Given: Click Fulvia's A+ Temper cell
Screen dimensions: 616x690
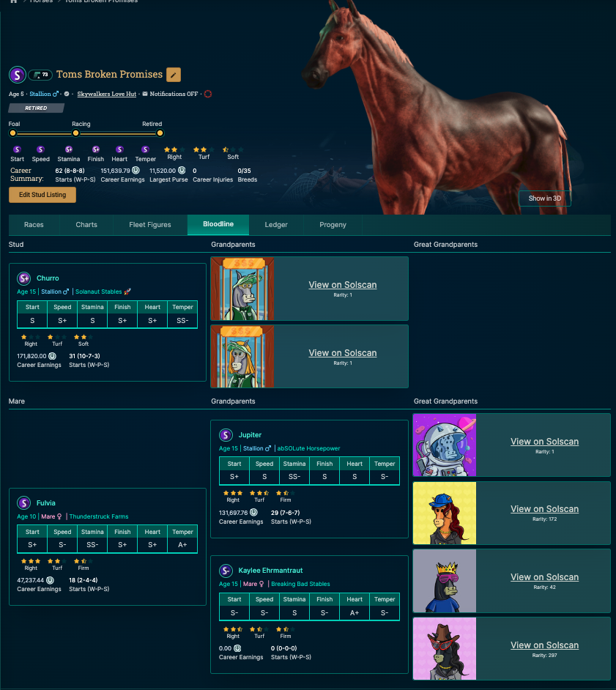Looking at the screenshot, I should click(182, 545).
